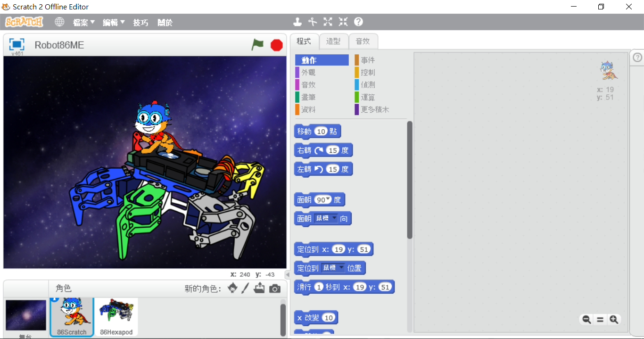This screenshot has height=339, width=644.
Task: Select the 資料 block category
Action: (322, 109)
